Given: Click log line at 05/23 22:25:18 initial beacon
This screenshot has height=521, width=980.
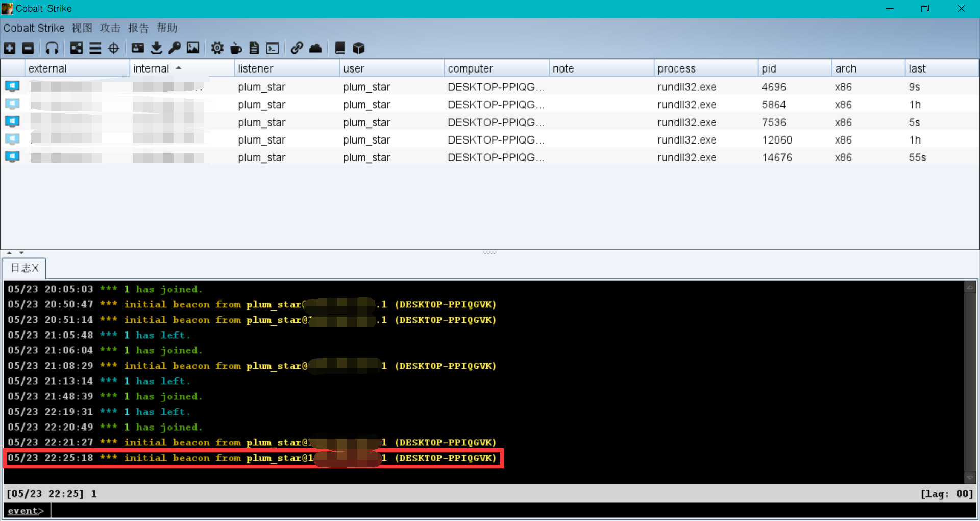Looking at the screenshot, I should pos(252,458).
